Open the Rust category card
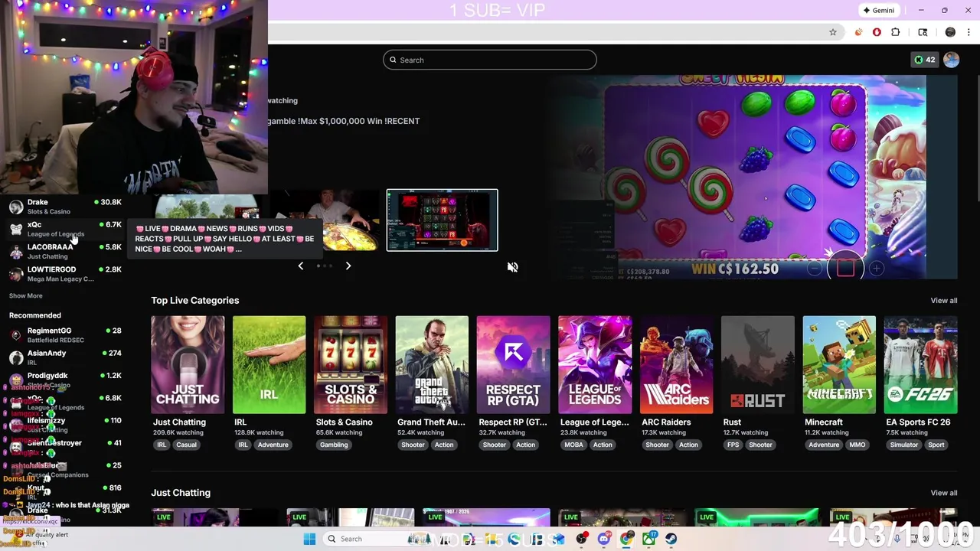980x551 pixels. click(758, 365)
